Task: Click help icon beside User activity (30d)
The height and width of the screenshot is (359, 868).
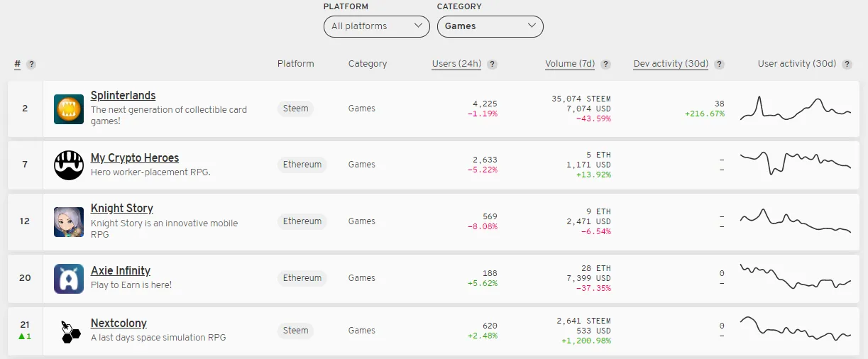Action: (x=847, y=64)
